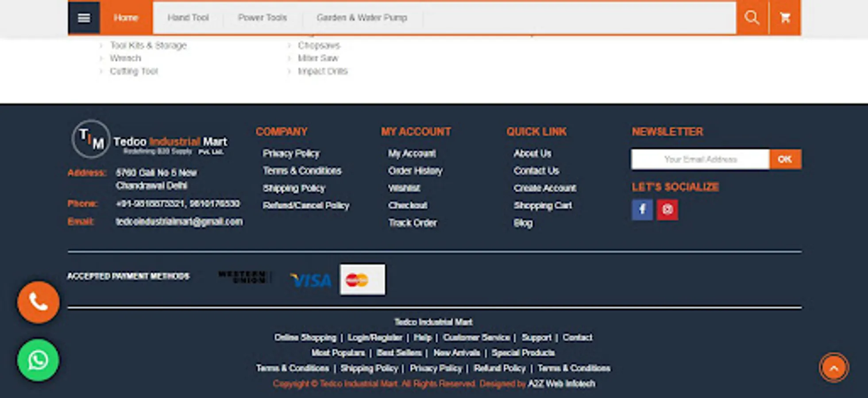The image size is (868, 398).
Task: Open Shipping Policy in the Company column
Action: pyautogui.click(x=294, y=188)
